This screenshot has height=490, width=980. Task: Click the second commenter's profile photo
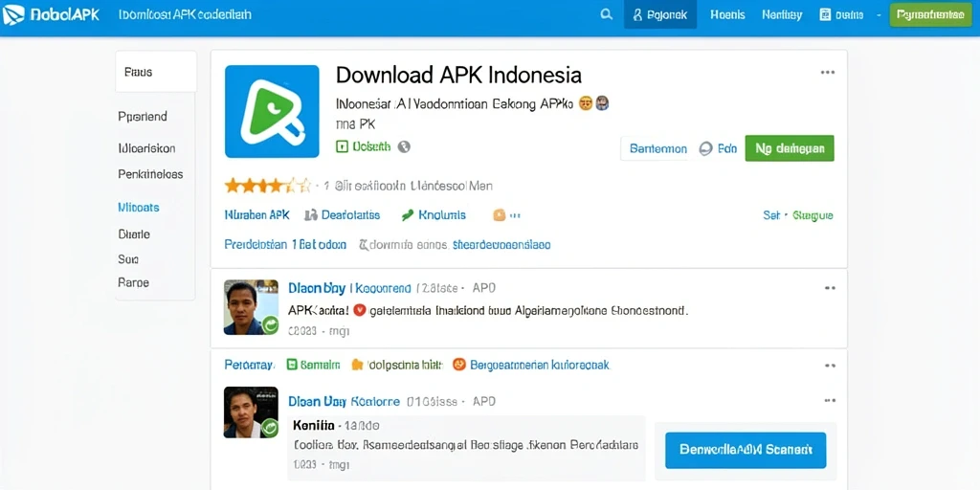(251, 412)
